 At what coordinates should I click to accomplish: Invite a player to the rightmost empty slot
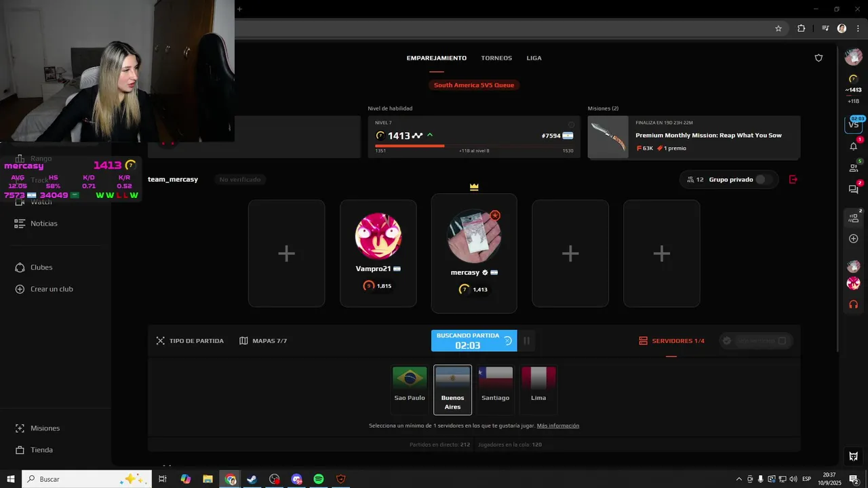point(662,253)
